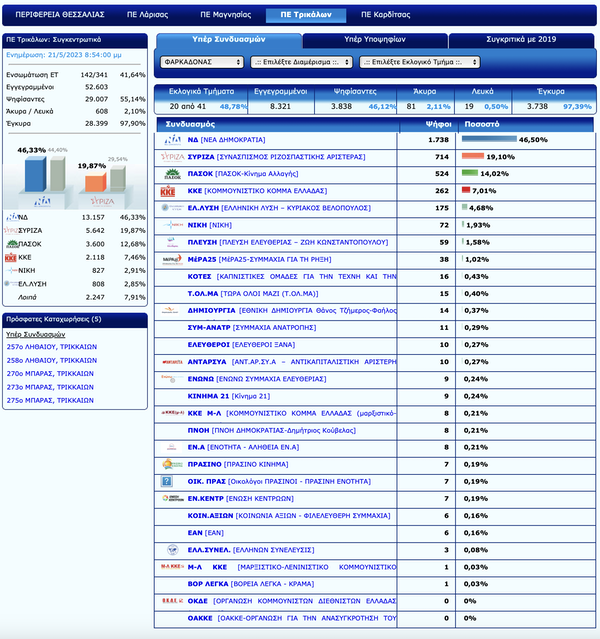The width and height of the screenshot is (600, 639).
Task: Click ΣΥΡΙΖΑ logo in left summary list
Action: pyautogui.click(x=11, y=231)
